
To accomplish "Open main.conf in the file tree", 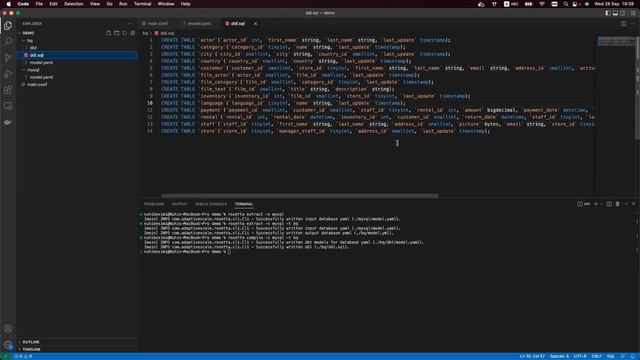I will tap(77, 84).
